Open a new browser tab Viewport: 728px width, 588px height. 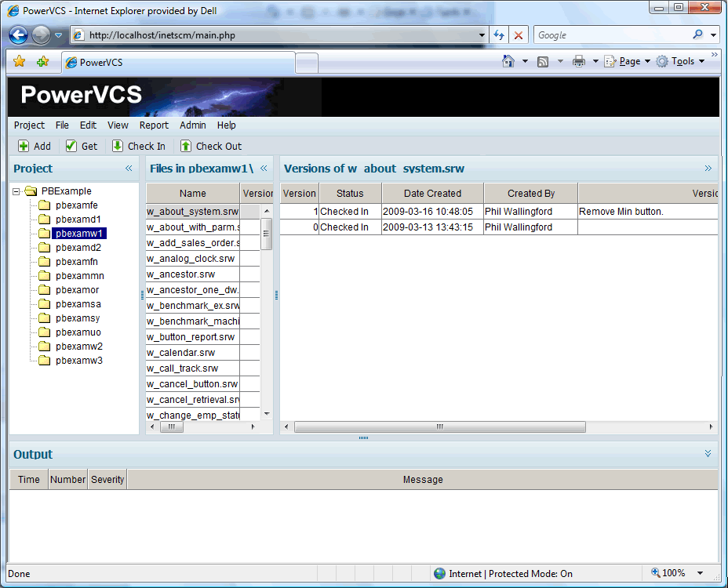pos(307,64)
